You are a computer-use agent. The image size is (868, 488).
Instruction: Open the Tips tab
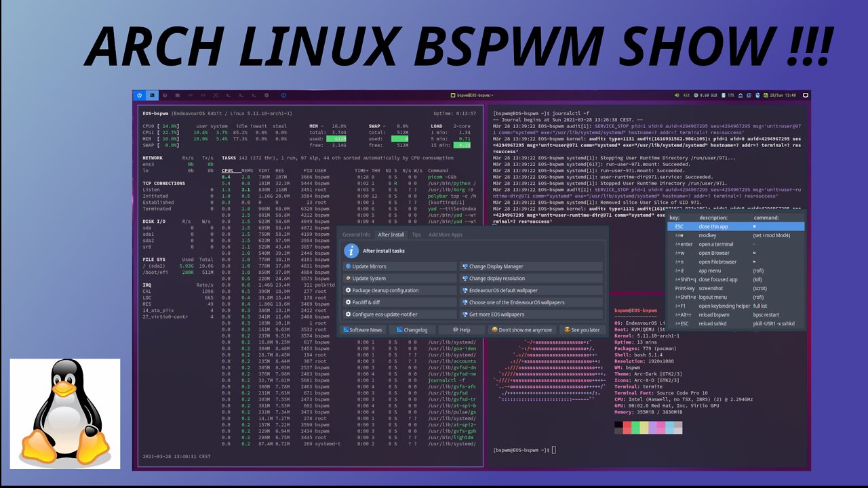[416, 235]
